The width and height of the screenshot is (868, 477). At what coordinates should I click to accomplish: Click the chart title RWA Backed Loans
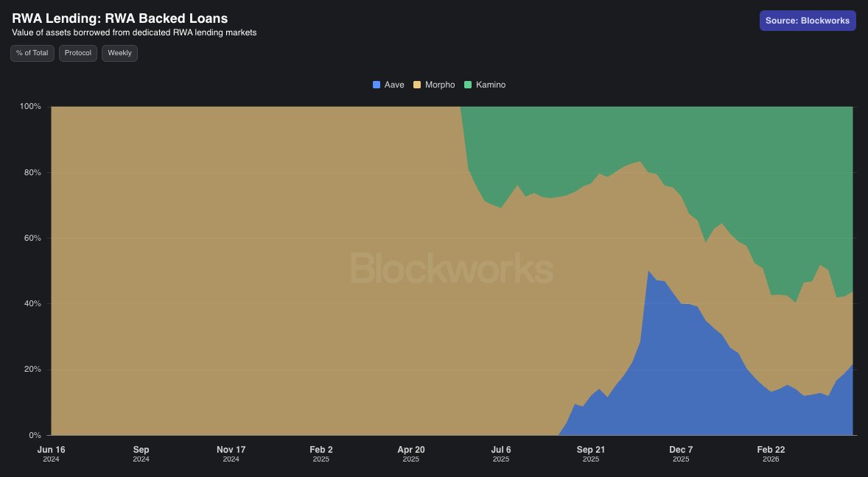point(120,18)
